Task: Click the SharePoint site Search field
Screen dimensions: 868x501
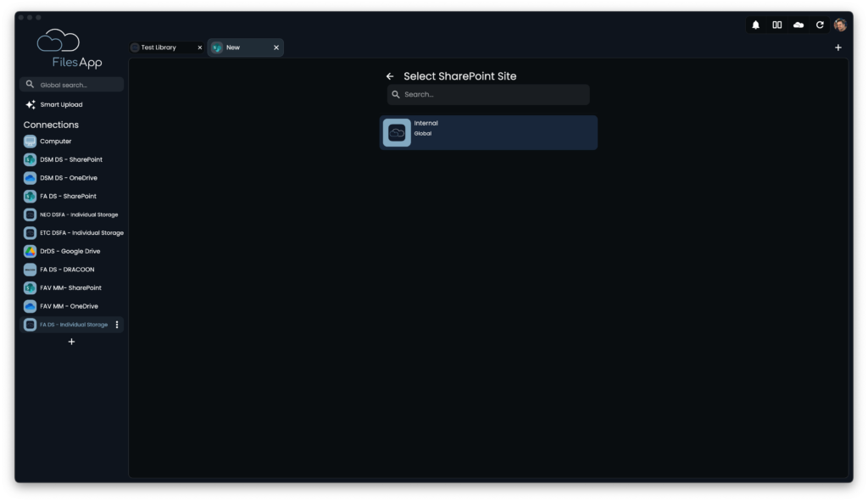Action: (x=488, y=95)
